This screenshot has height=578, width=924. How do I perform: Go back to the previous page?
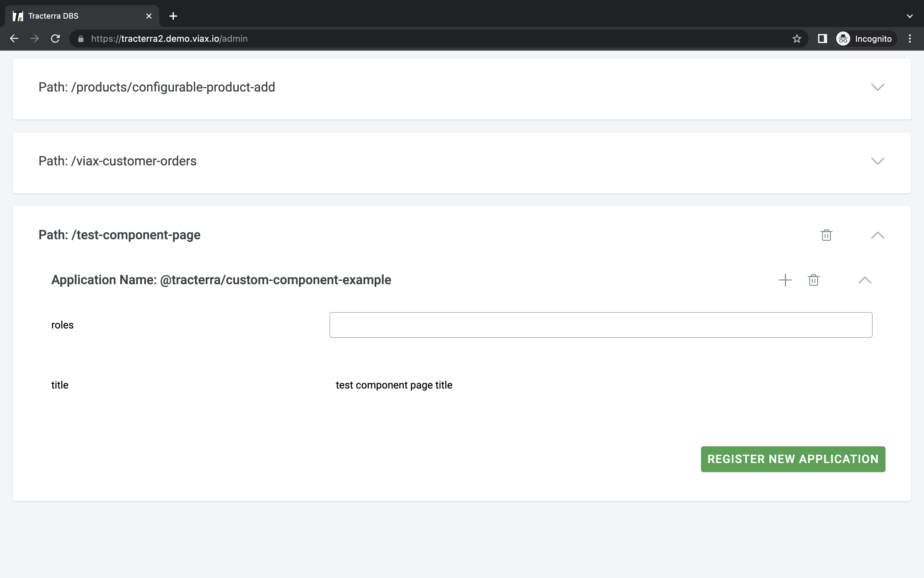pyautogui.click(x=14, y=39)
